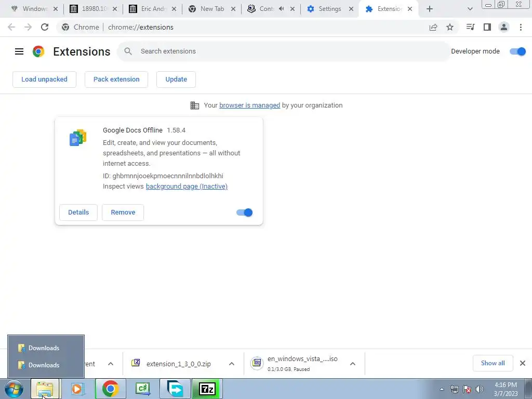This screenshot has width=532, height=399.
Task: Open options chevron for extension_1_3_0_0.zip download
Action: 231,364
